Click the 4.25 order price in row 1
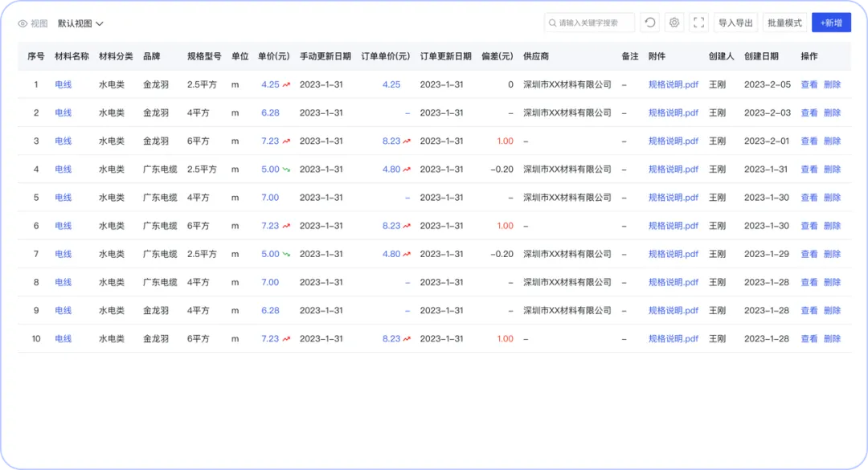 [391, 84]
